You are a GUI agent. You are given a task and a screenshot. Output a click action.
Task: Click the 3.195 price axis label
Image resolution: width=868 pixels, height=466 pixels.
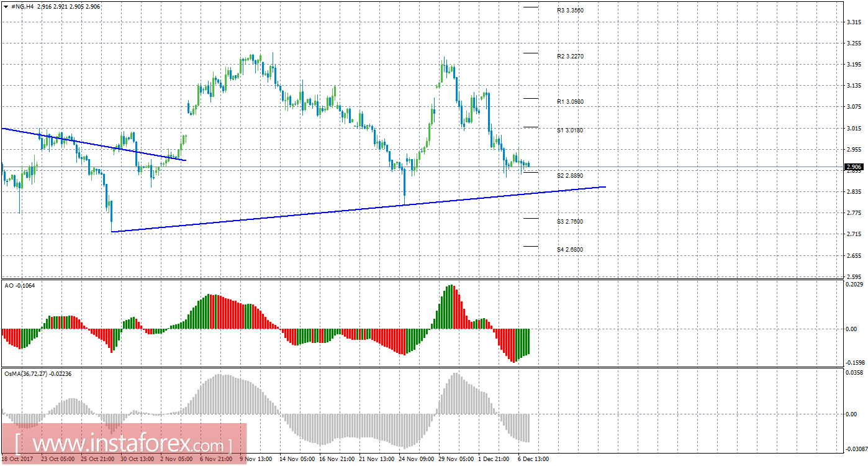(854, 65)
